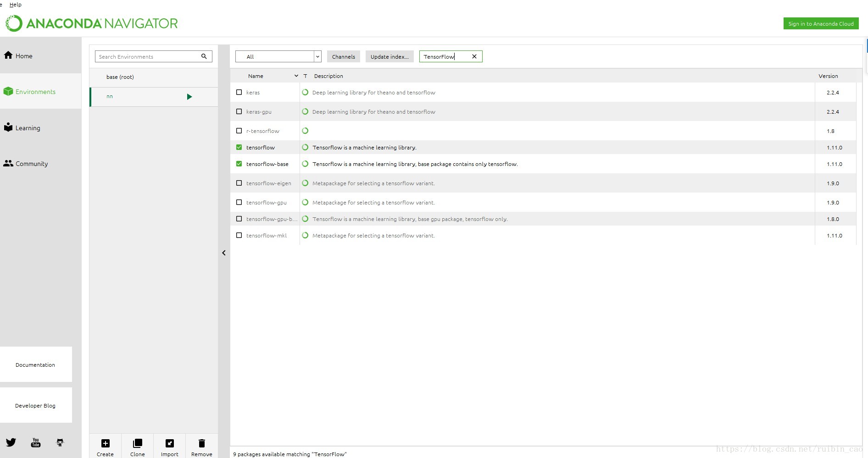This screenshot has width=868, height=458.
Task: Click the type icon of r-tensorflow row
Action: [305, 131]
